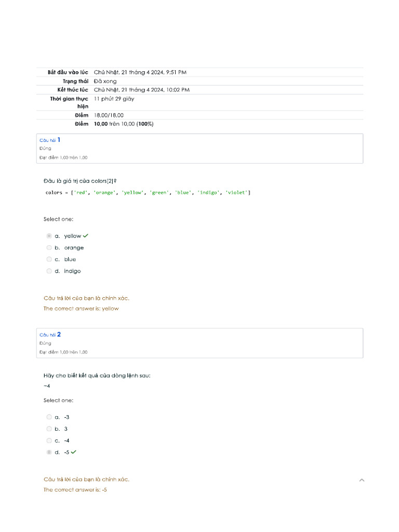Select the c. -4 radio option
Screen dimensions: 399x532
pyautogui.click(x=49, y=441)
